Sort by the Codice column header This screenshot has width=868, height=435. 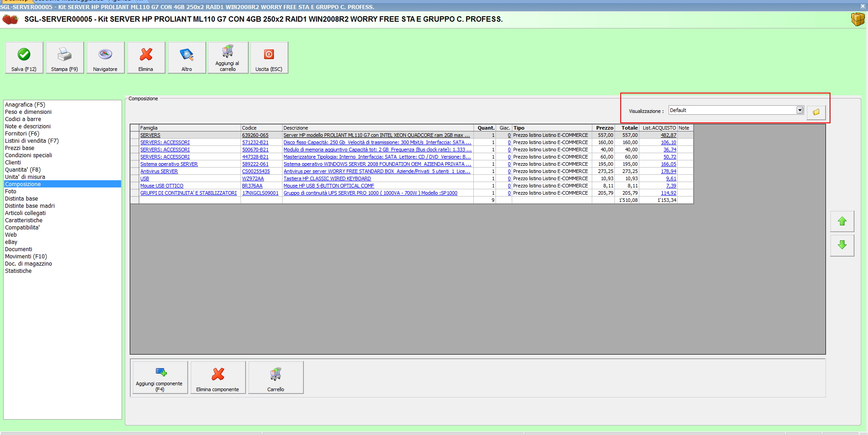(261, 128)
